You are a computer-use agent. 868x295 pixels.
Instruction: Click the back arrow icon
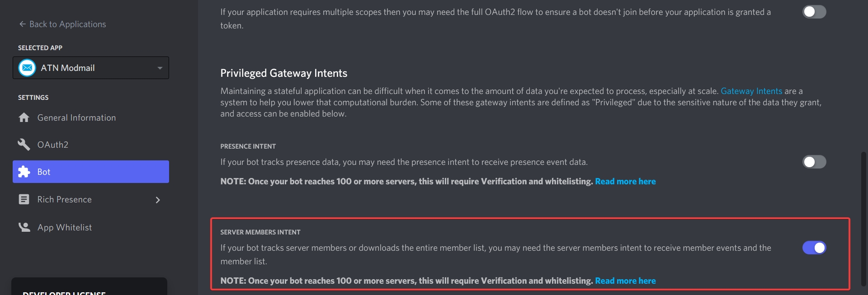click(x=22, y=24)
